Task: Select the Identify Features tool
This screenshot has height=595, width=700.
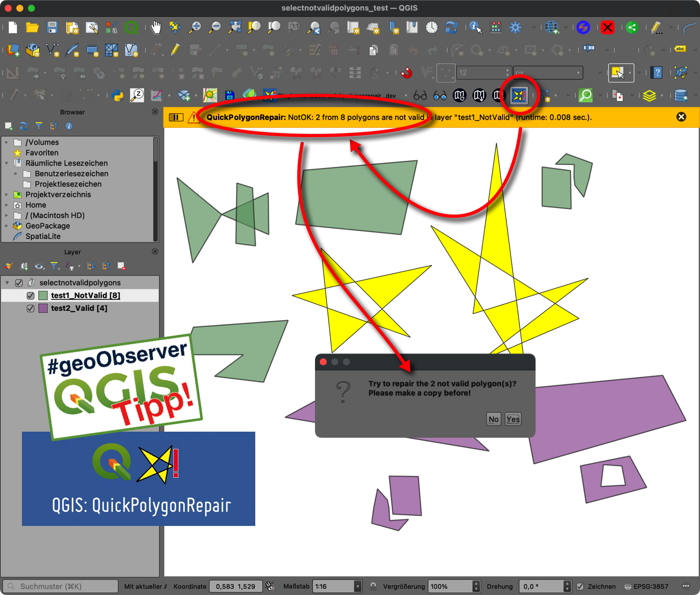Action: 476,28
